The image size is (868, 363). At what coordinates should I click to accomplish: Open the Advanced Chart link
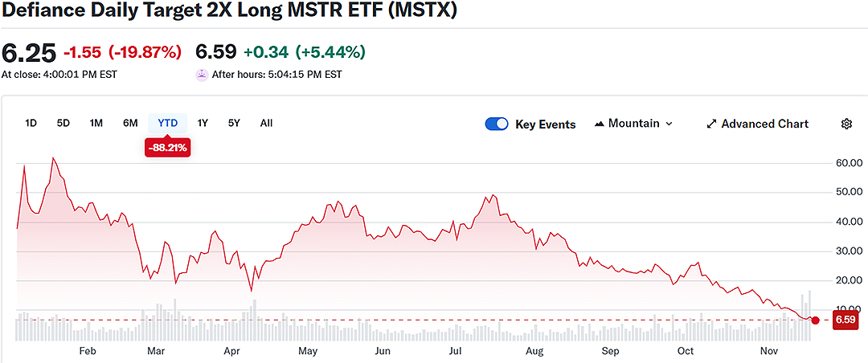coord(758,124)
